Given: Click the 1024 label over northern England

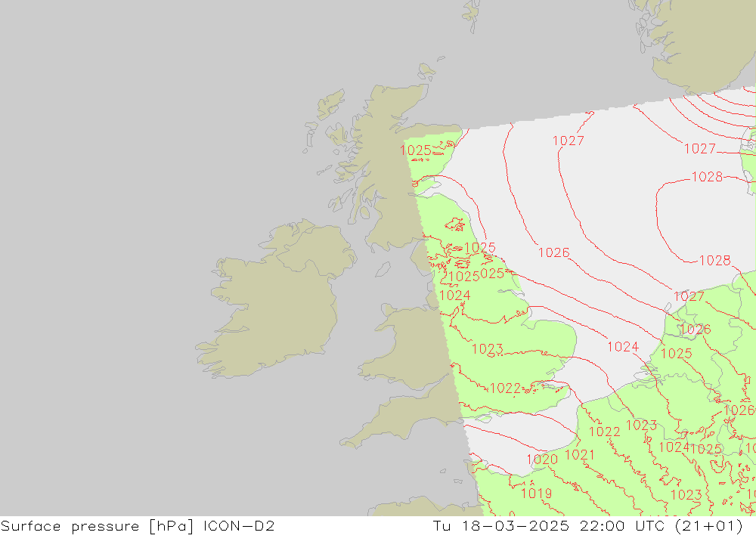Looking at the screenshot, I should (454, 295).
